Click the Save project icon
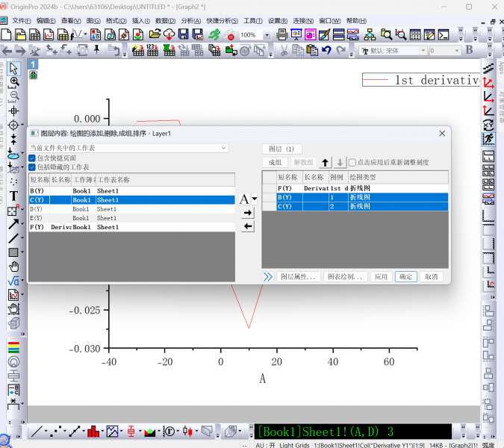This screenshot has height=448, width=504. coord(184,34)
